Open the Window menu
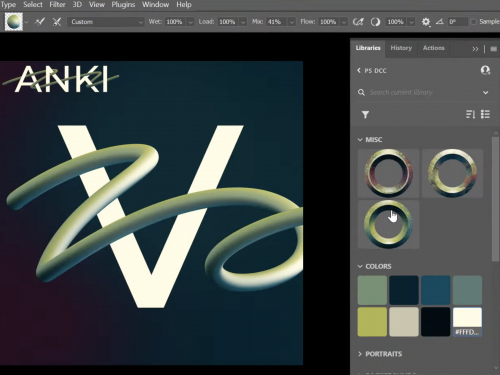This screenshot has width=500, height=375. tap(155, 5)
